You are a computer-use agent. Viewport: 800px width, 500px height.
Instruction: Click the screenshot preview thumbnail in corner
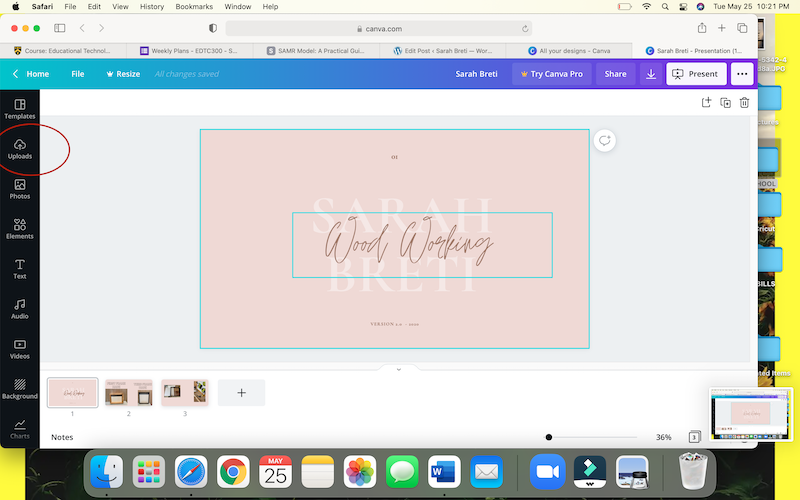[x=751, y=414]
